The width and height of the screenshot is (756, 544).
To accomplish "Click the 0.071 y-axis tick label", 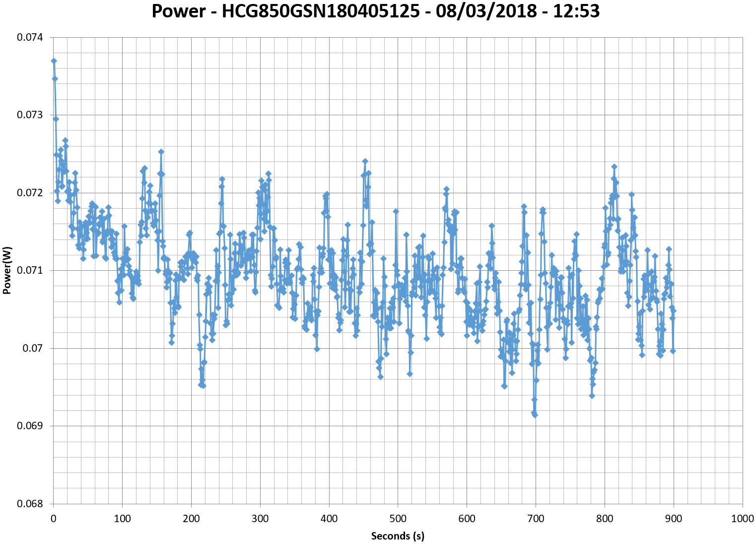I will pyautogui.click(x=30, y=271).
